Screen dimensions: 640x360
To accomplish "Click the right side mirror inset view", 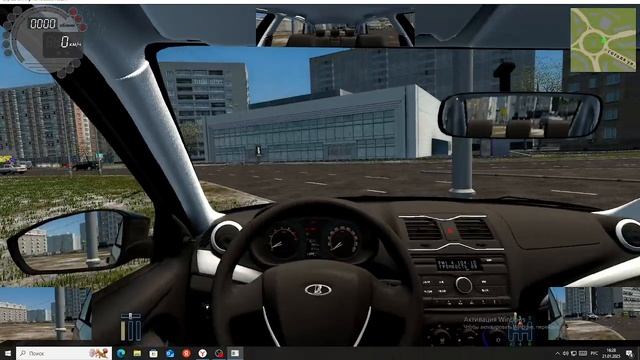I will coord(593,313).
